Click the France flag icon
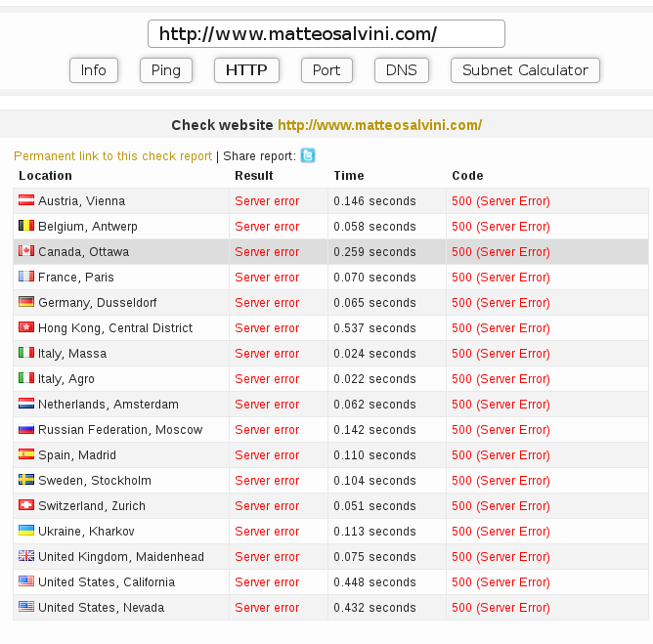 [x=26, y=277]
